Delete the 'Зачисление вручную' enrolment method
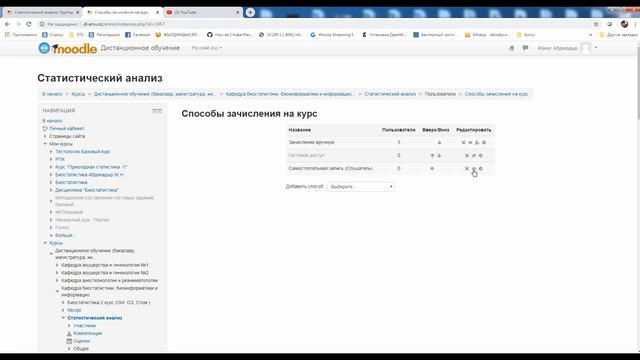 [463, 142]
